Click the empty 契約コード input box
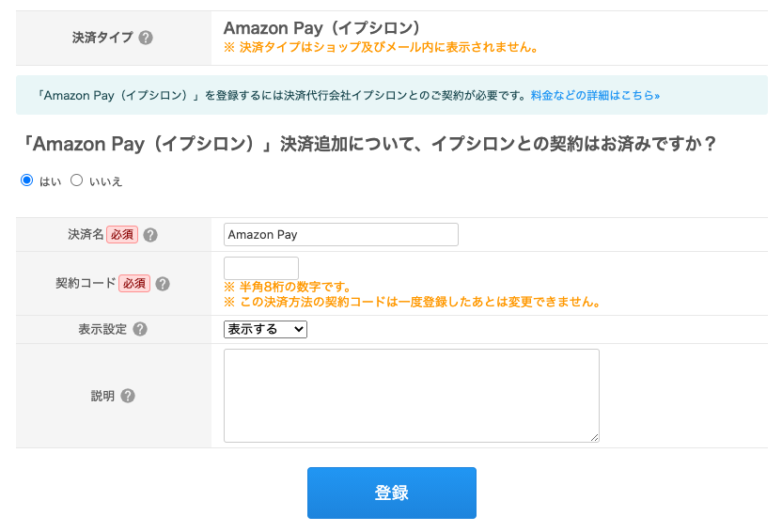This screenshot has width=782, height=532. pos(261,268)
